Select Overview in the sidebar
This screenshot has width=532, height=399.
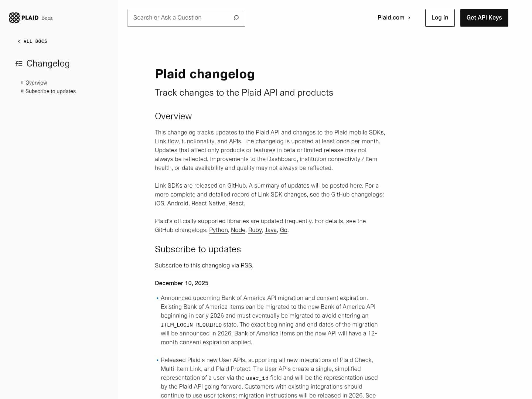pos(36,82)
